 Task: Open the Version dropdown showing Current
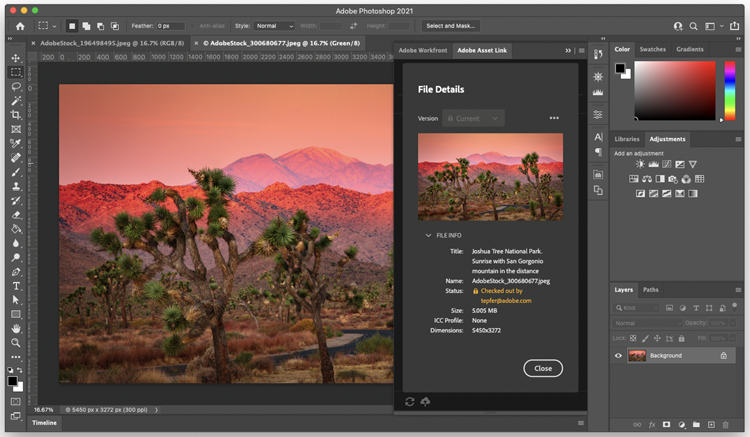(x=474, y=118)
